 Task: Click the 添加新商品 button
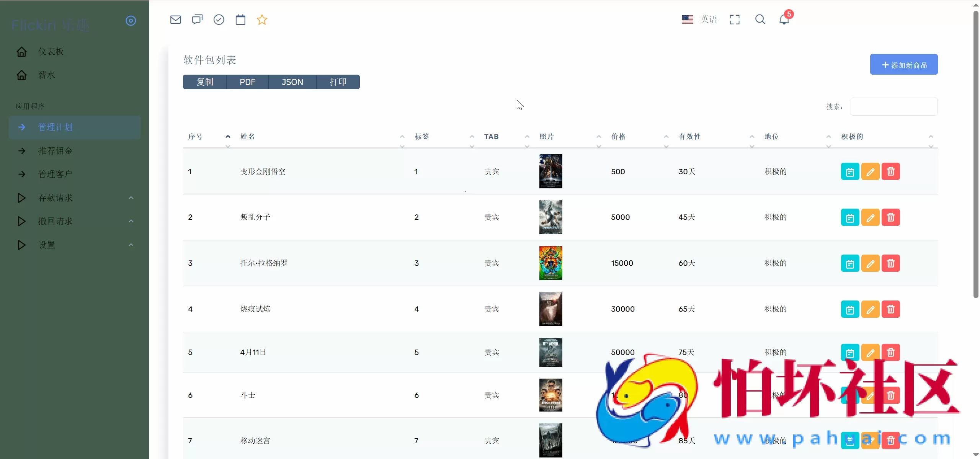click(x=903, y=65)
